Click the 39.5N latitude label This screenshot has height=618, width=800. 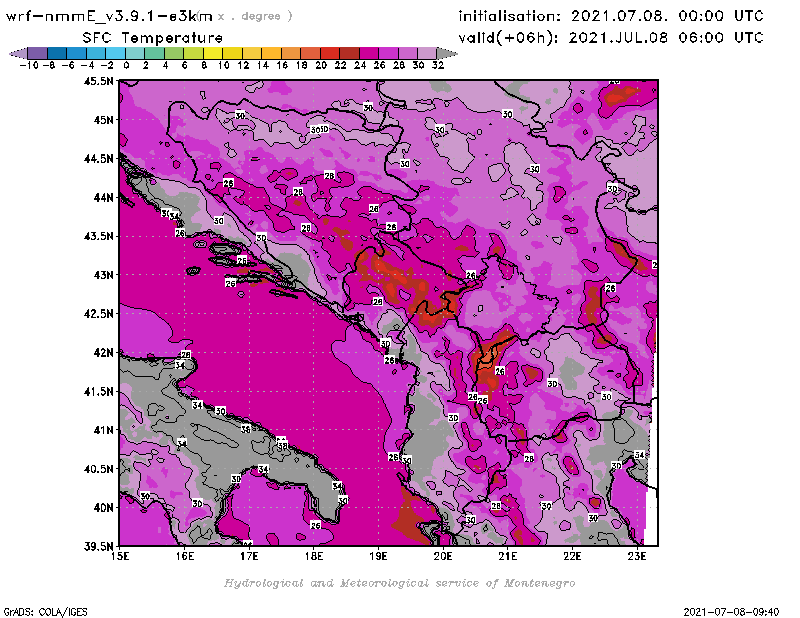pyautogui.click(x=98, y=546)
